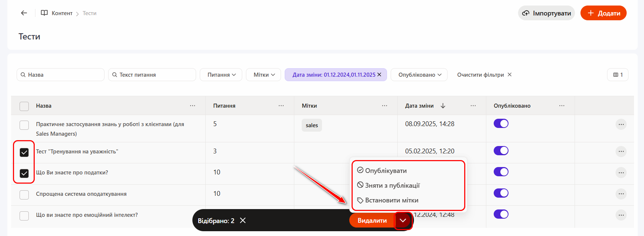
Task: Click the back arrow icon
Action: pos(24,13)
